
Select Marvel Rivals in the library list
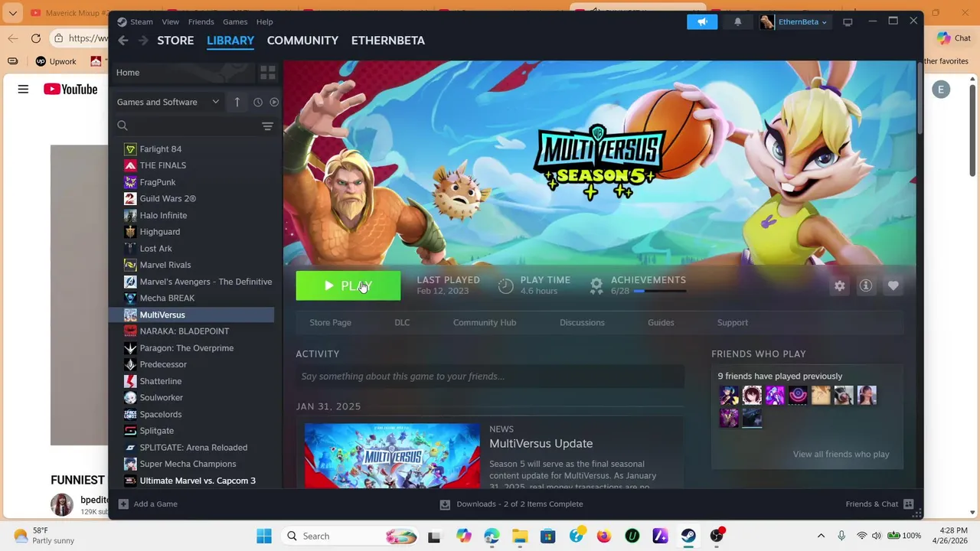[x=165, y=265]
